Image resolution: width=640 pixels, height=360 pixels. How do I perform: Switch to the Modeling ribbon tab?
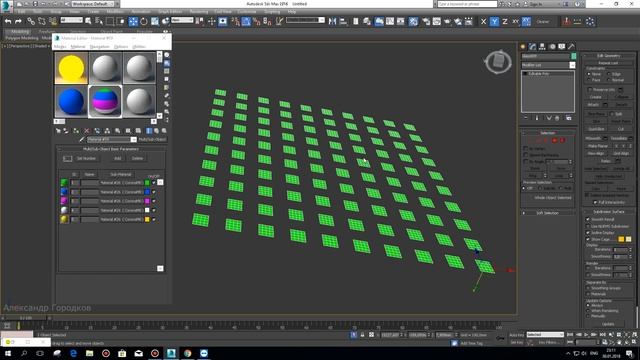(x=20, y=31)
